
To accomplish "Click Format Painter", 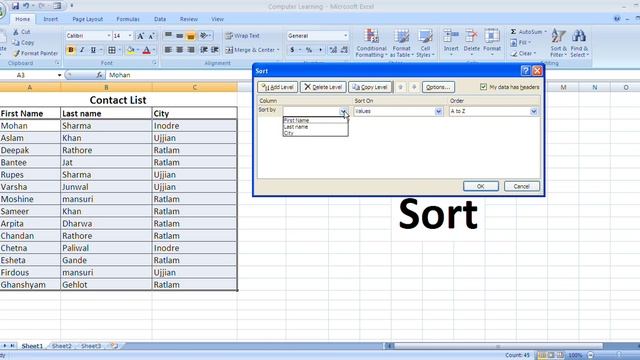I will coord(35,53).
